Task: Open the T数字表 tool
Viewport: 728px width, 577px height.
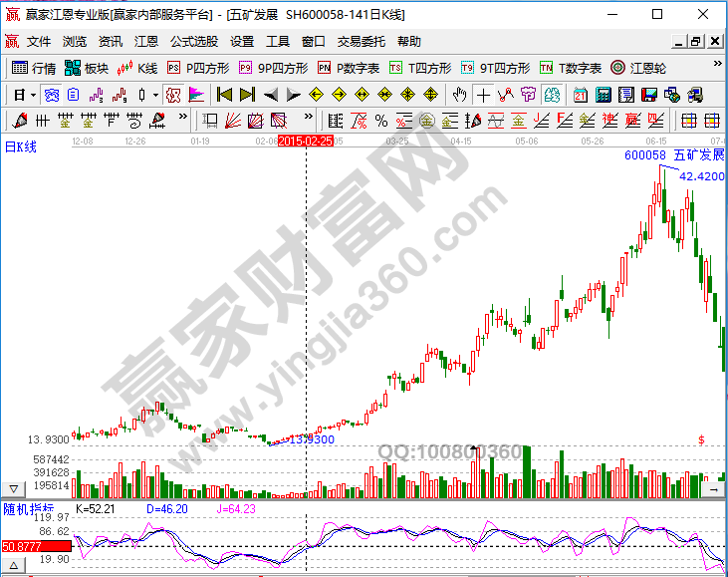Action: [571, 69]
